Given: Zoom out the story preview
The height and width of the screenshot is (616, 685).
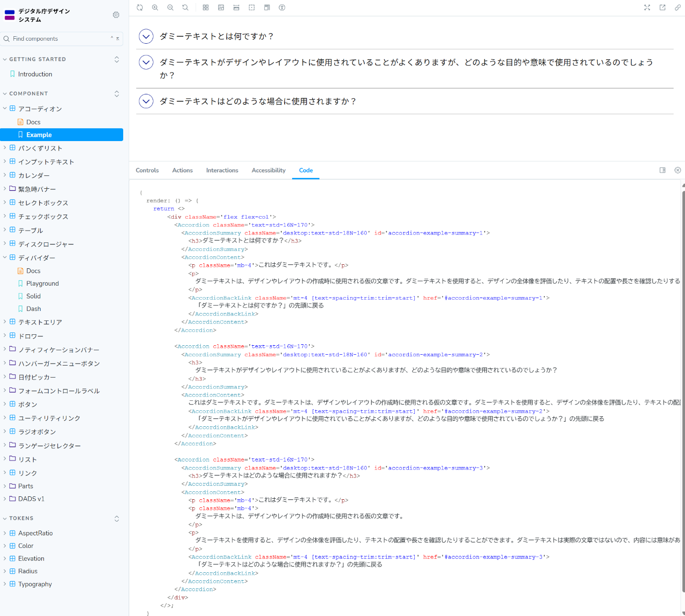Looking at the screenshot, I should pyautogui.click(x=170, y=7).
